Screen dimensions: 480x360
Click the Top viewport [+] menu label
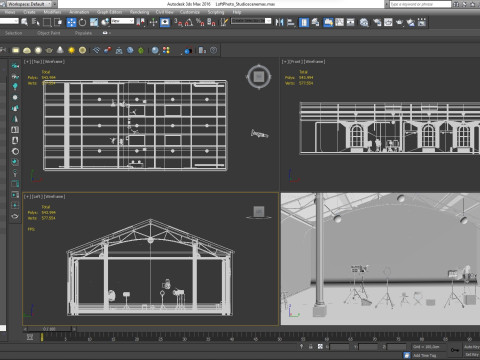[x=27, y=62]
